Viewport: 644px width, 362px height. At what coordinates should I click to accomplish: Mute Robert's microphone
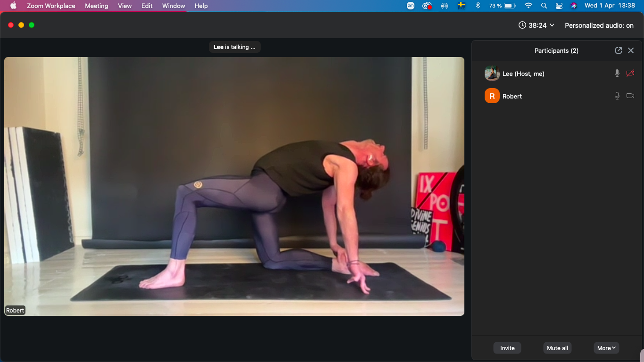coord(617,96)
